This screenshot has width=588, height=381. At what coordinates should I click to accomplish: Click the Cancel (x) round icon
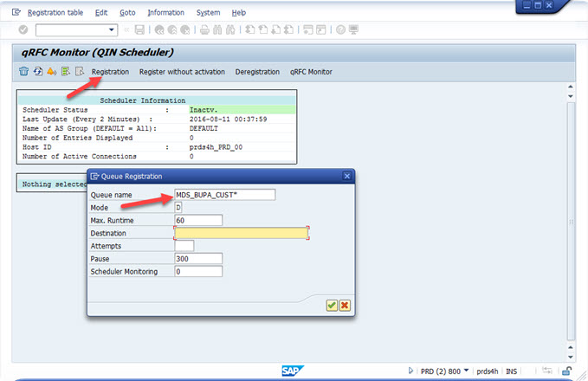point(184,29)
